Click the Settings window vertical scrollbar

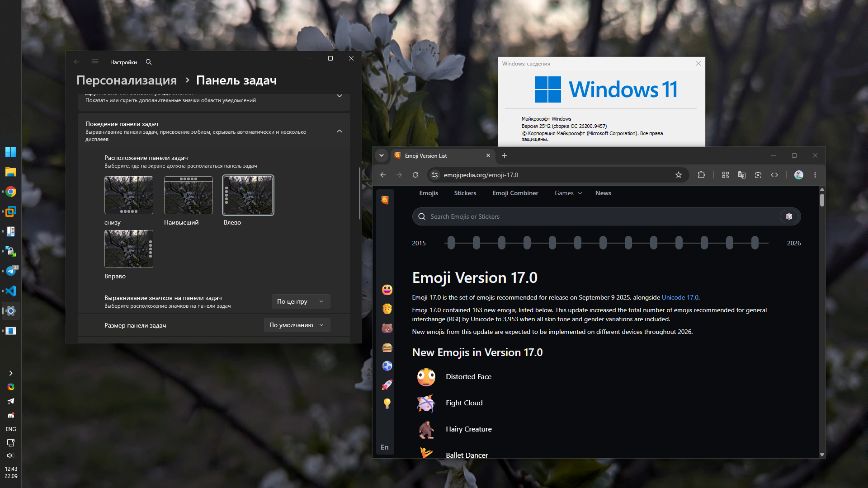(360, 193)
